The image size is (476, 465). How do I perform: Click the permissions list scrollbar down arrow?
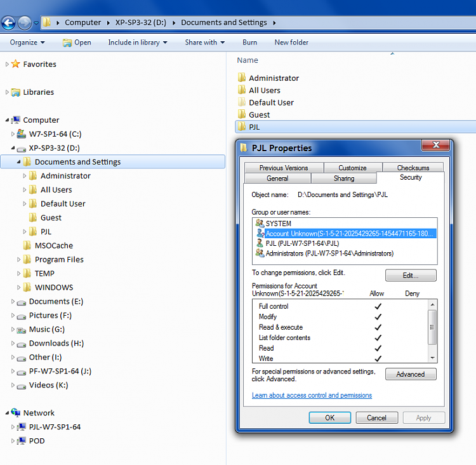[x=433, y=358]
